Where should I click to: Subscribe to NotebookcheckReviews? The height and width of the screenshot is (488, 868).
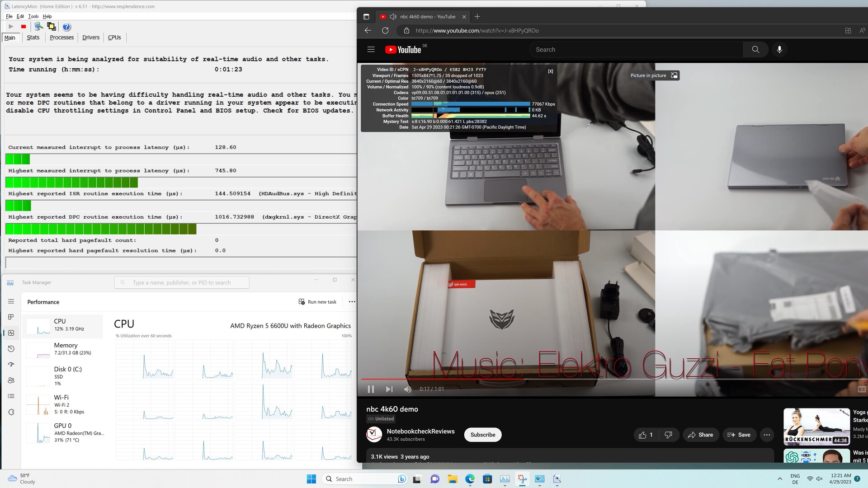point(483,435)
